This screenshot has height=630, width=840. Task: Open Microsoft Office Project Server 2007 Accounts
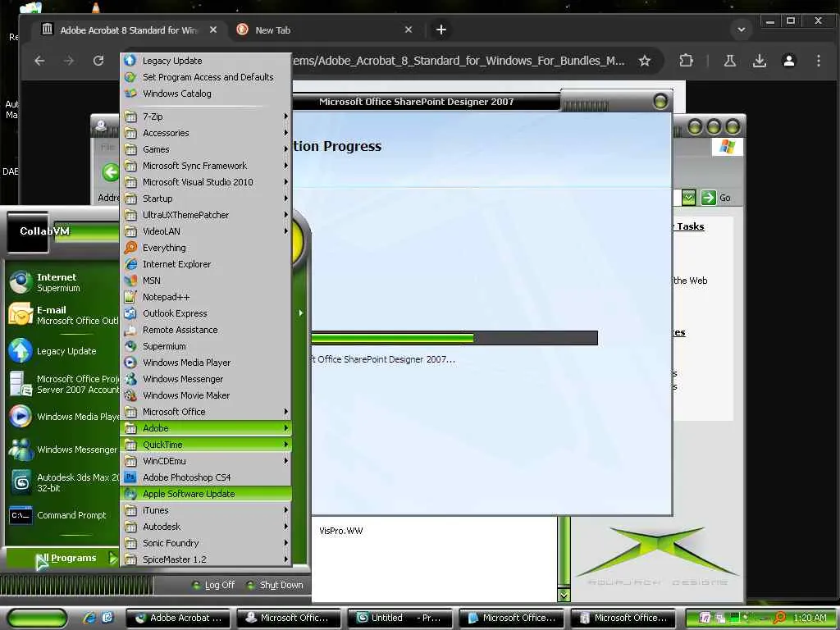point(62,384)
